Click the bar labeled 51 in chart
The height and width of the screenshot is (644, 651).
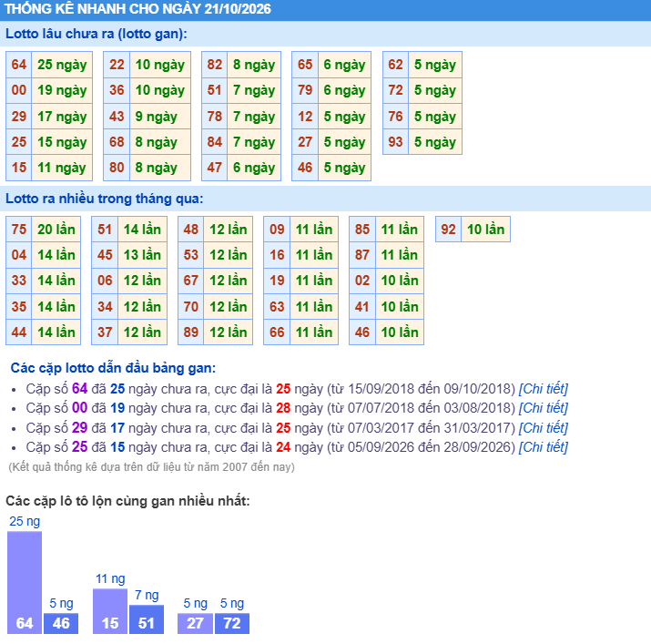pos(147,619)
